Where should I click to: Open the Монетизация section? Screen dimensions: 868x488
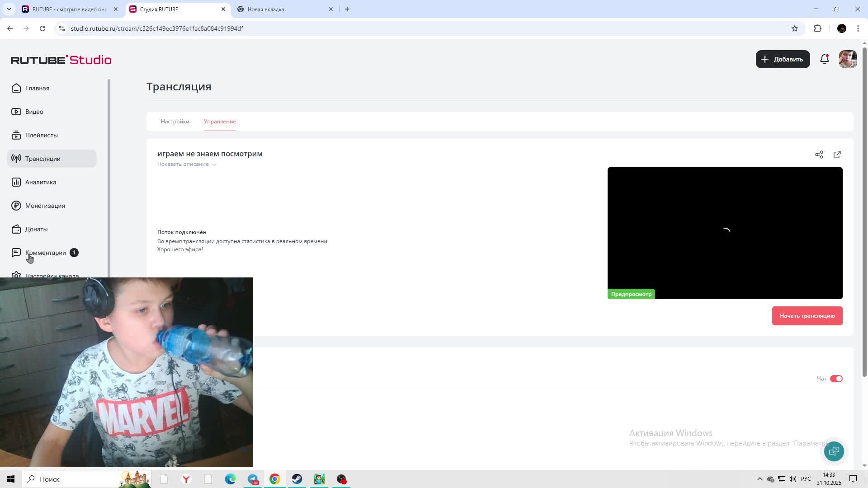(x=45, y=206)
